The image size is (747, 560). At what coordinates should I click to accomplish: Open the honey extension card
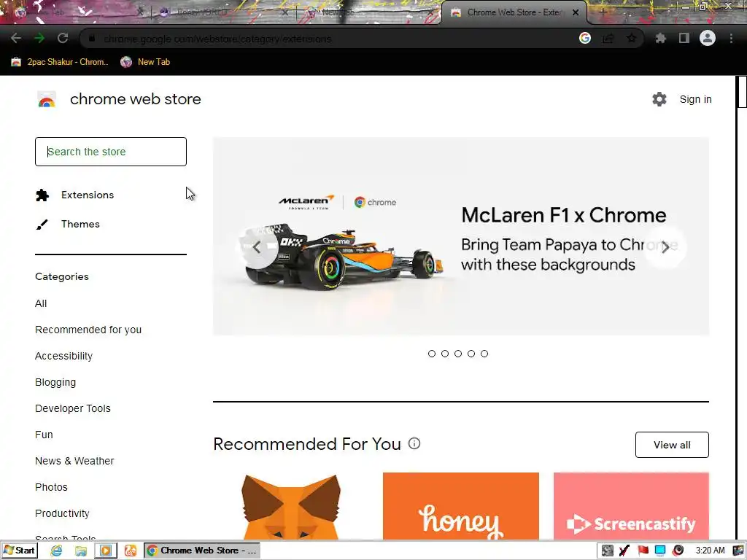(x=461, y=506)
